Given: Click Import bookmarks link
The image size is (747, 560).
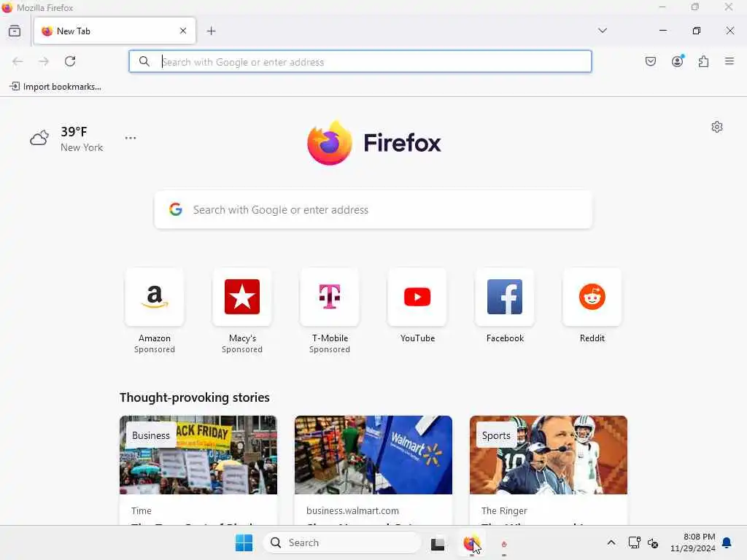Looking at the screenshot, I should 55,87.
